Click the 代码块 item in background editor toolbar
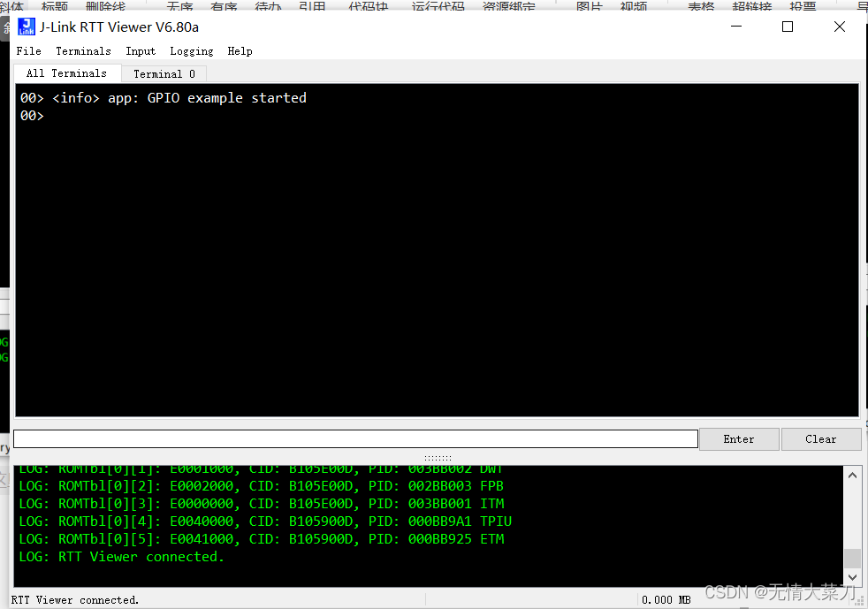868x609 pixels. pos(368,6)
